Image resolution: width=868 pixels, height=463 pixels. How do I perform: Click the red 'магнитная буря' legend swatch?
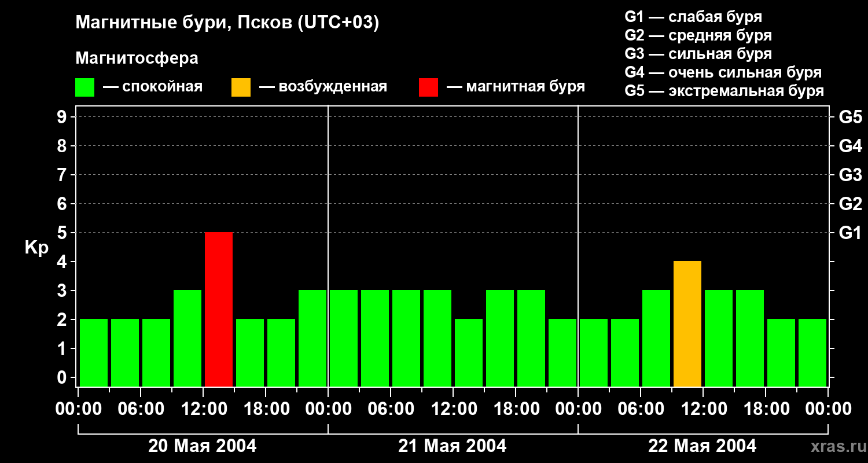click(428, 87)
